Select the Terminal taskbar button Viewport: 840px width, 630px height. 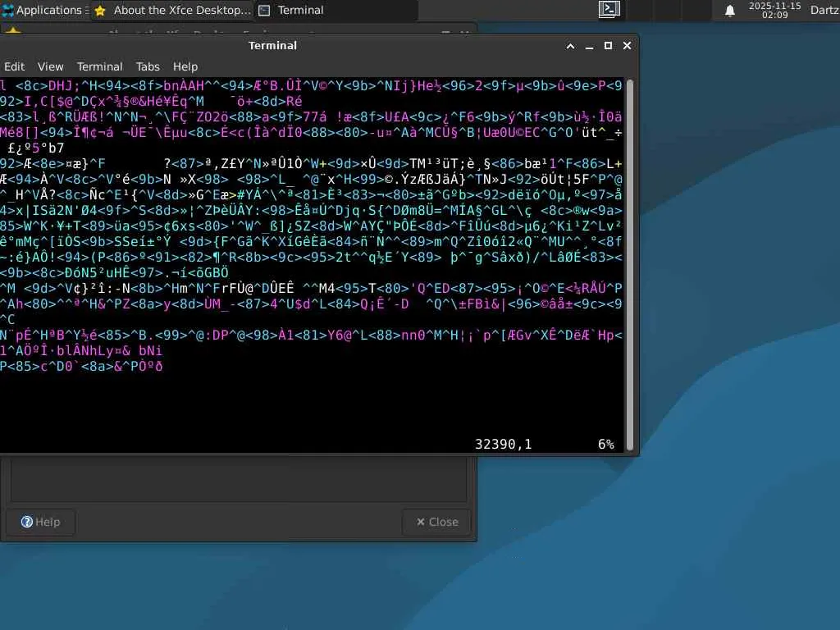[x=336, y=10]
